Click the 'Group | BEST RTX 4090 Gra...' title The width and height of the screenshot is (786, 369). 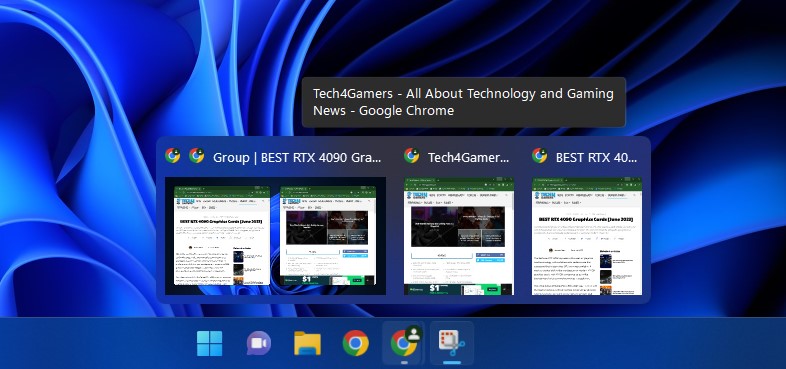(x=297, y=157)
